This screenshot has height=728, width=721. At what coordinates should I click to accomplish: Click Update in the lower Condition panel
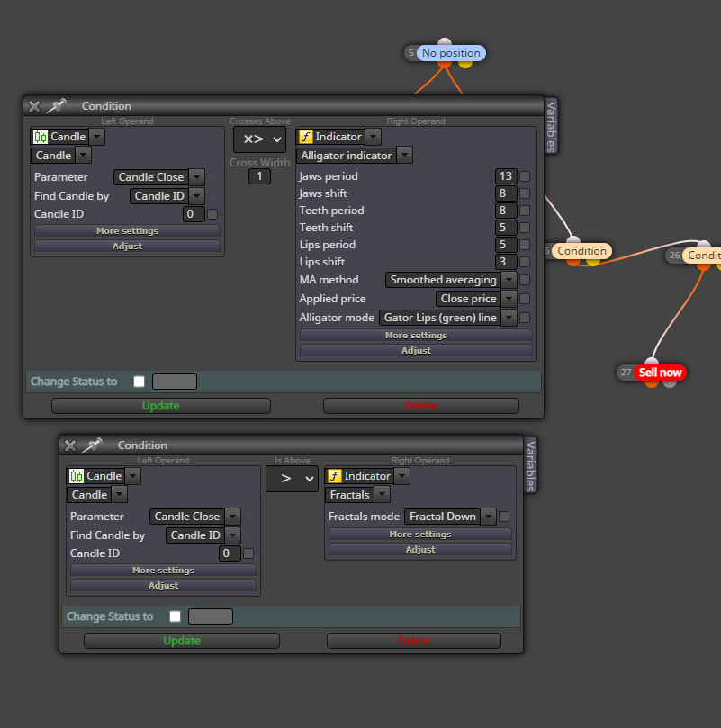tap(182, 641)
